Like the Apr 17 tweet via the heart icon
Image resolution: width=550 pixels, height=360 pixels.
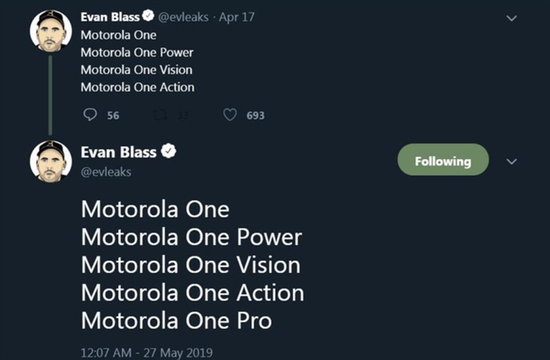tap(230, 115)
